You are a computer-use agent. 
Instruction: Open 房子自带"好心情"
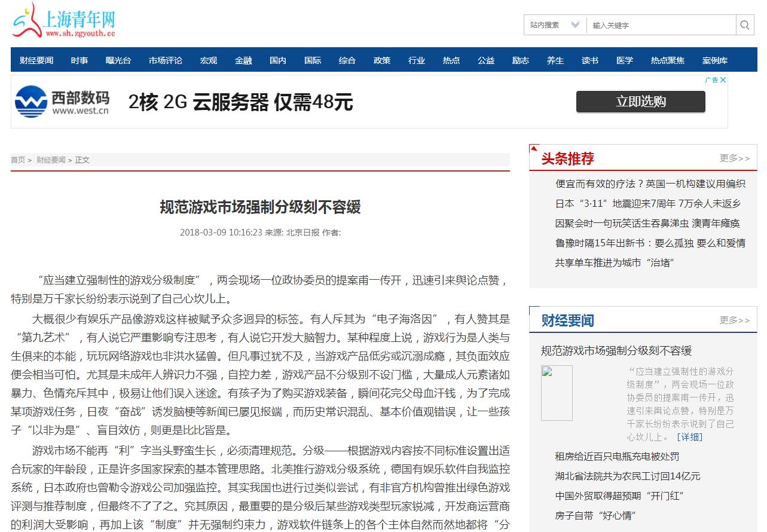[x=595, y=515]
